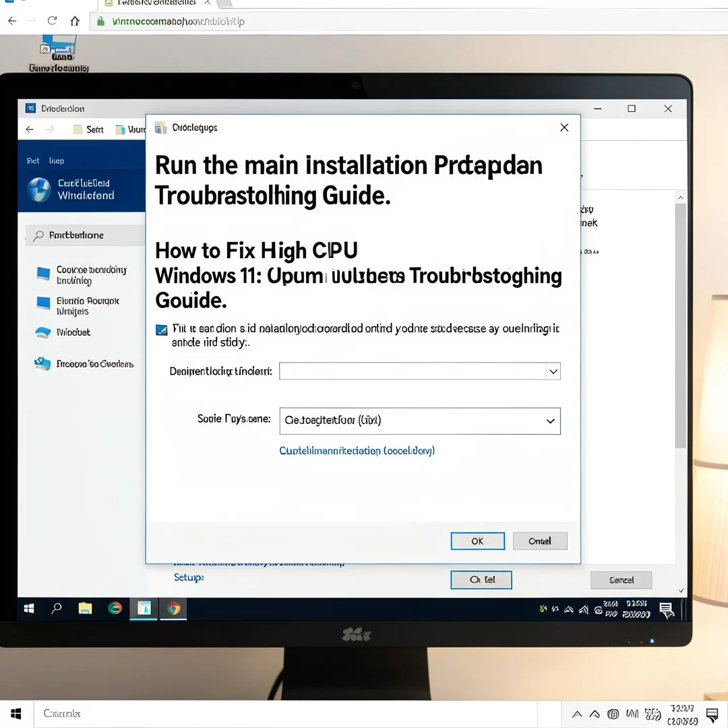Close the front dialog
The width and height of the screenshot is (728, 728).
click(564, 127)
